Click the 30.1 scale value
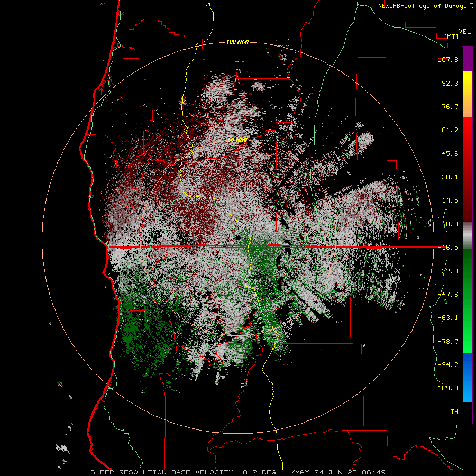The width and height of the screenshot is (476, 476). pyautogui.click(x=450, y=177)
